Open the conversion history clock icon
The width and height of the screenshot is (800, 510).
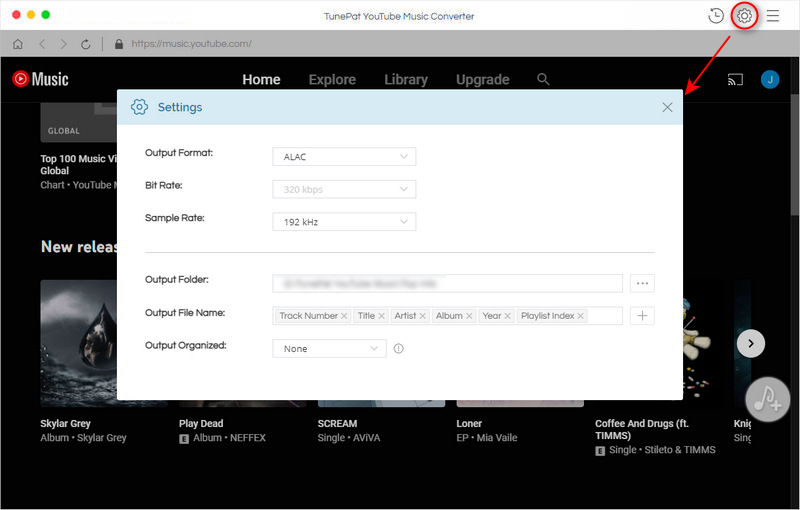(x=716, y=16)
